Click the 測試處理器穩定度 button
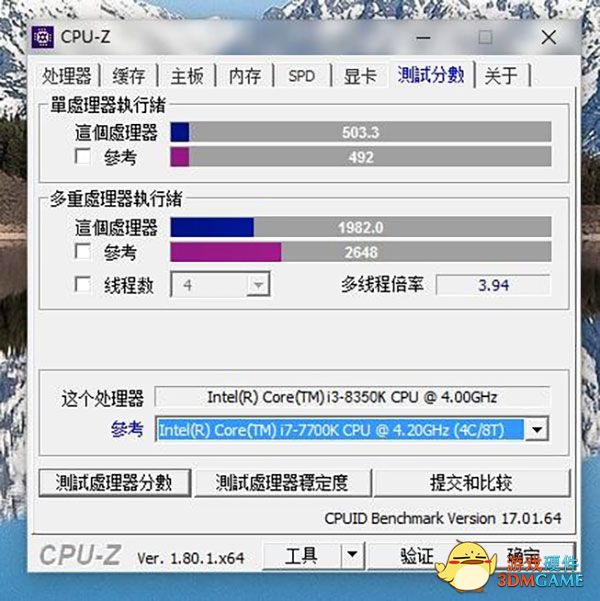Screen dimensions: 600x601 tap(283, 482)
